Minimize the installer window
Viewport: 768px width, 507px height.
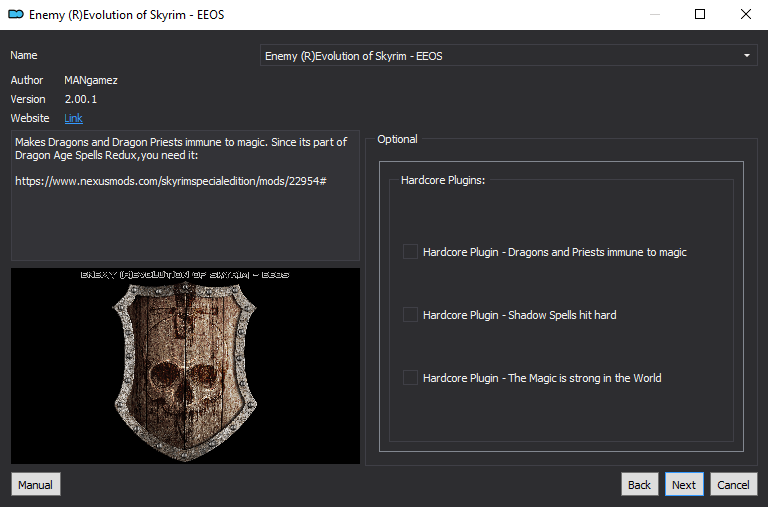pyautogui.click(x=655, y=14)
